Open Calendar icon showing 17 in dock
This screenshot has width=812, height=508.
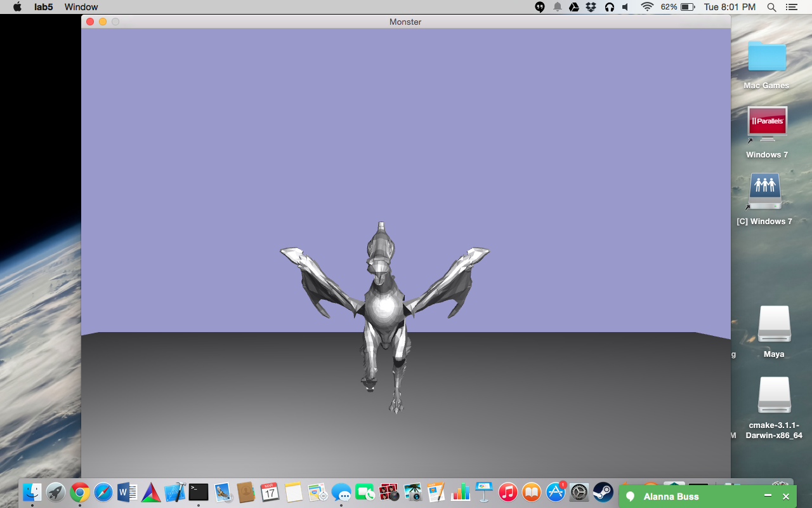click(270, 492)
